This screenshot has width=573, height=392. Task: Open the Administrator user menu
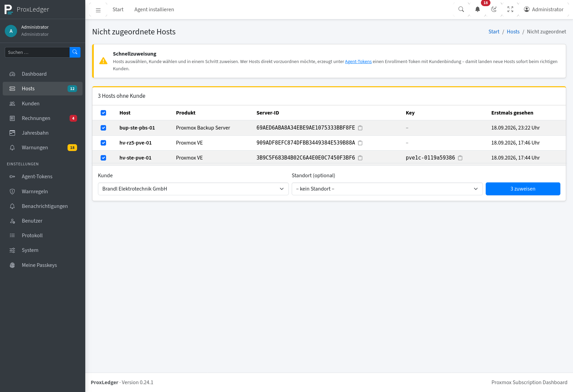544,10
